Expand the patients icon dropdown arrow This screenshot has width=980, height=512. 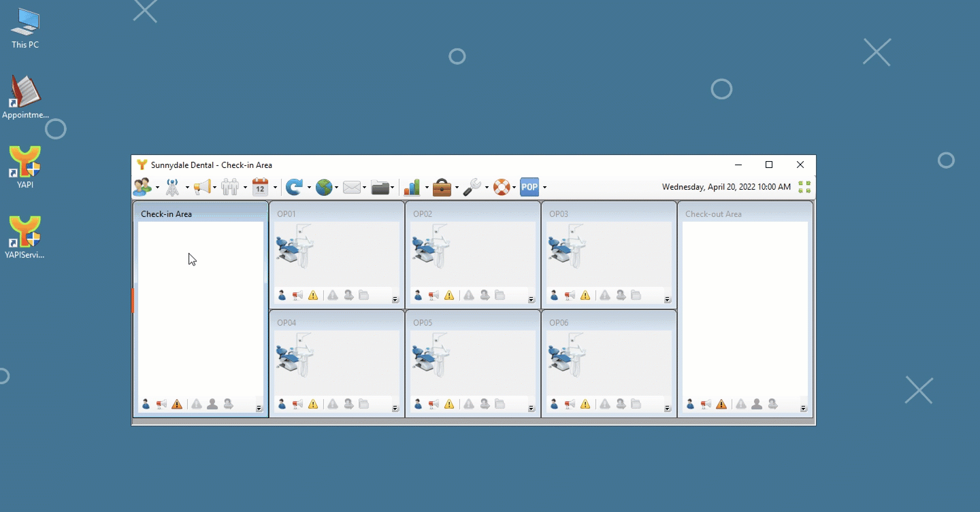pyautogui.click(x=157, y=188)
